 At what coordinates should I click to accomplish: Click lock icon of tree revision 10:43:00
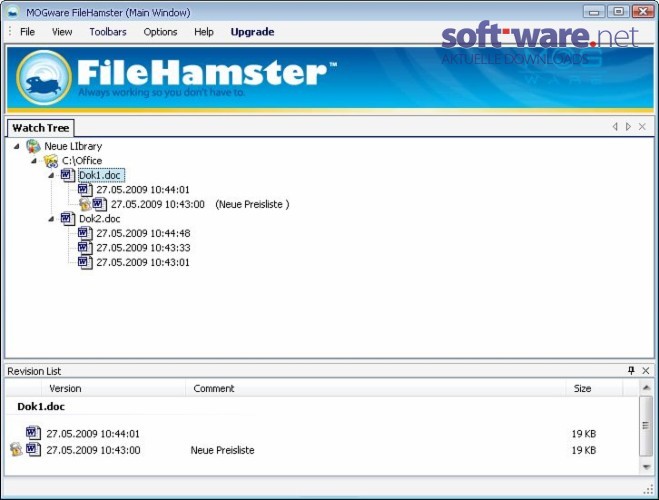coord(85,204)
